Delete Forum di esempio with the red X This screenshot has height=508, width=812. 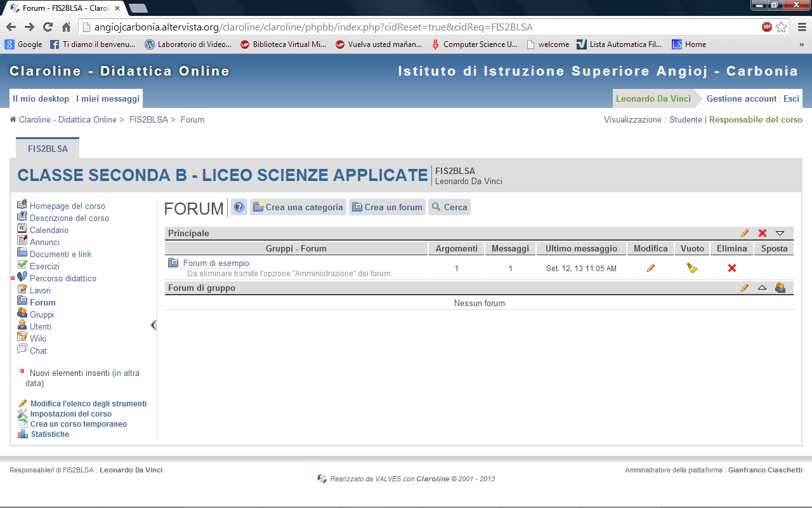(x=731, y=268)
